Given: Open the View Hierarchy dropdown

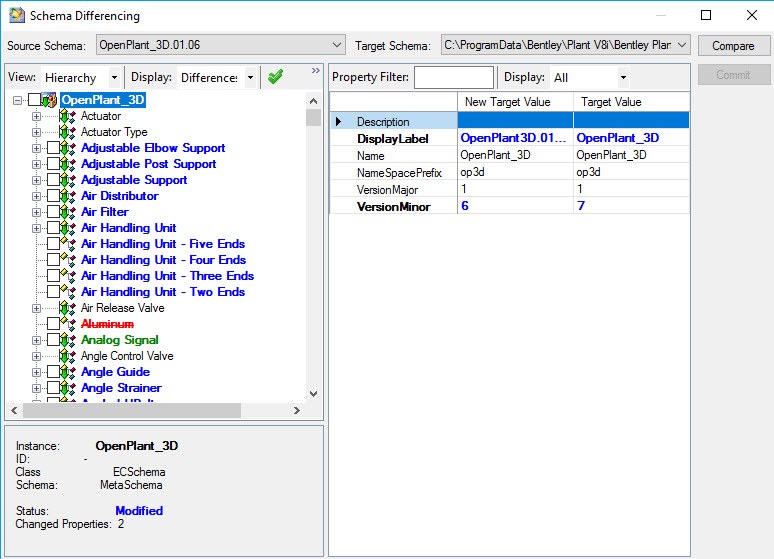Looking at the screenshot, I should [114, 78].
